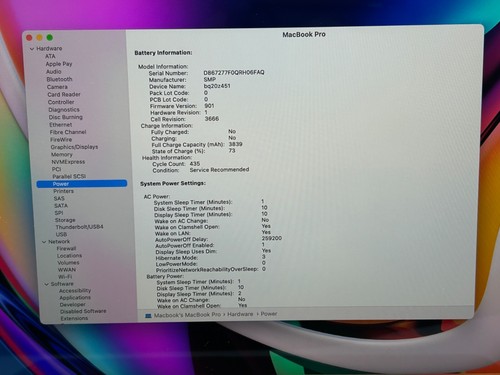Viewport: 500px width, 375px height.
Task: Select Disabled Software in the sidebar
Action: click(x=83, y=311)
